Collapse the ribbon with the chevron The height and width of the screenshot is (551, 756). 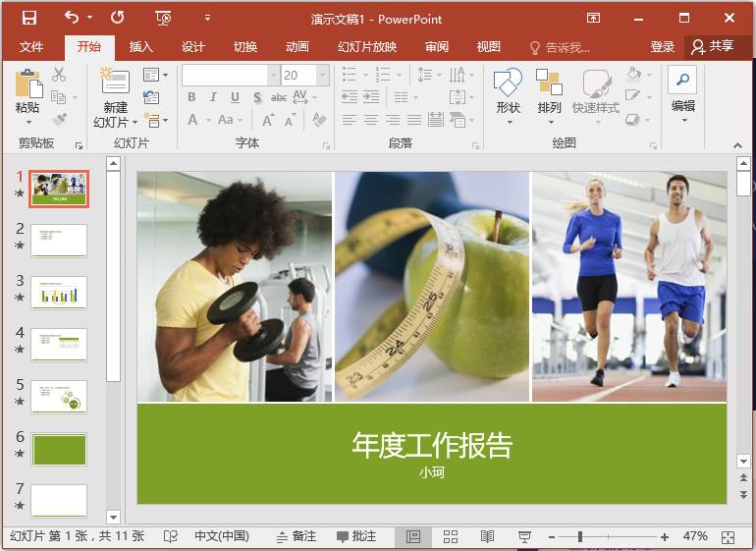[x=737, y=144]
